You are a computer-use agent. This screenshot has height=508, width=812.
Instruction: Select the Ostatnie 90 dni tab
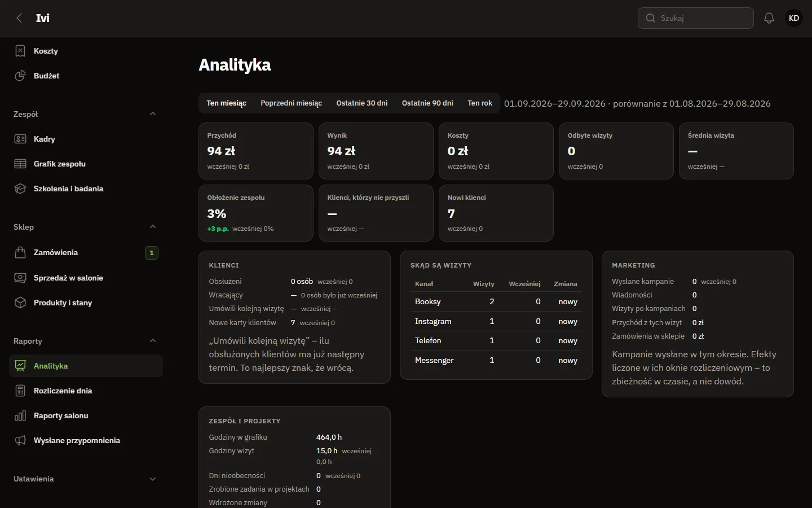click(x=427, y=103)
